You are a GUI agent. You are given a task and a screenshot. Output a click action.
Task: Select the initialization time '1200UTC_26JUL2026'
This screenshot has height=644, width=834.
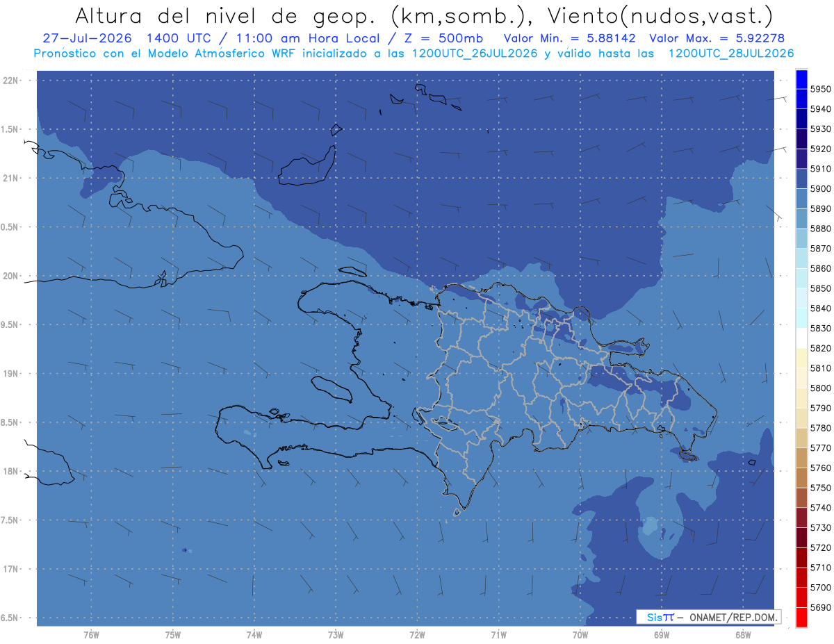click(475, 53)
